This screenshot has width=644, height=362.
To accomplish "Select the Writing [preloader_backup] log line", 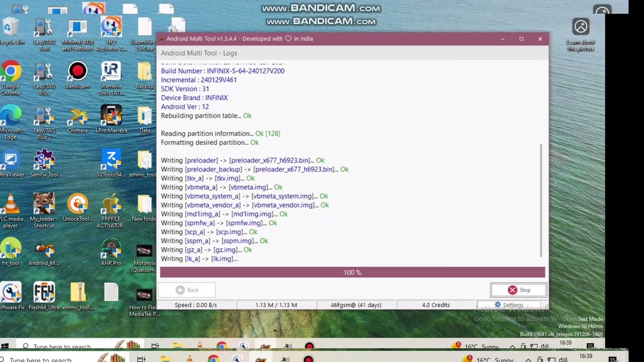I will click(255, 169).
